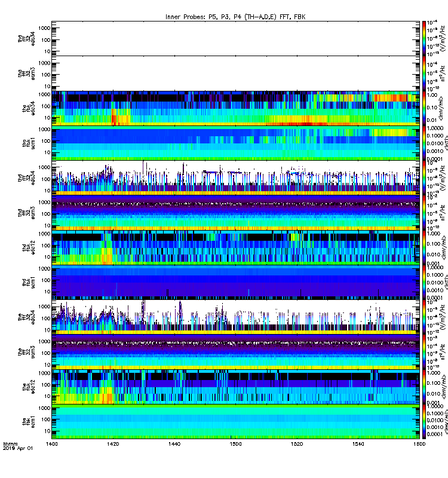Click the 1540 time axis label
Viewport: 448px width, 478px height.
[358, 444]
